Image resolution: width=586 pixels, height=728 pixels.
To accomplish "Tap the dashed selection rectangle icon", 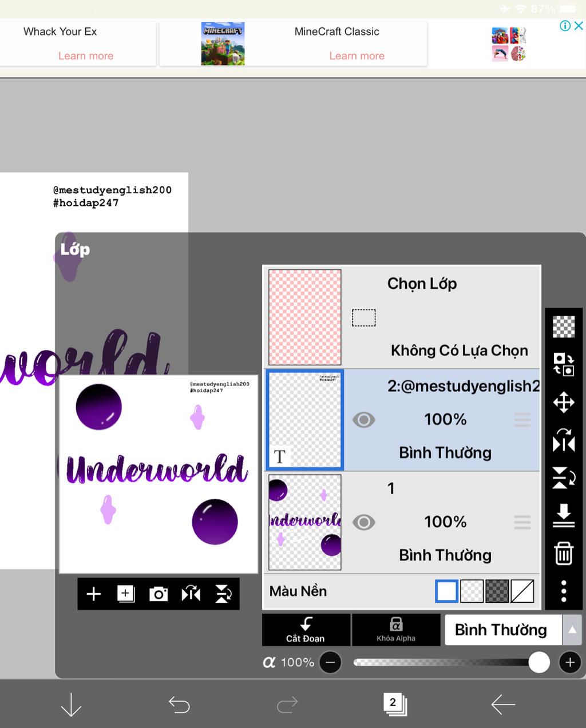I will pos(364,317).
